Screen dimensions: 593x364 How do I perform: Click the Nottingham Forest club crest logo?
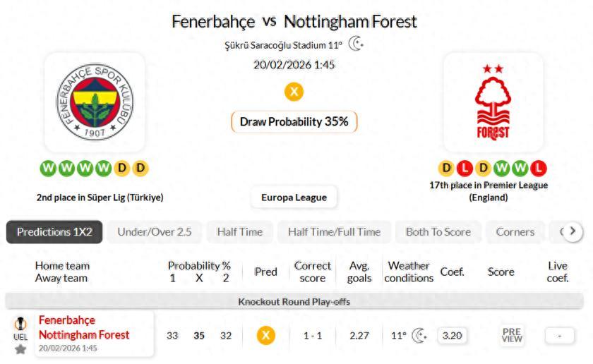pyautogui.click(x=493, y=103)
